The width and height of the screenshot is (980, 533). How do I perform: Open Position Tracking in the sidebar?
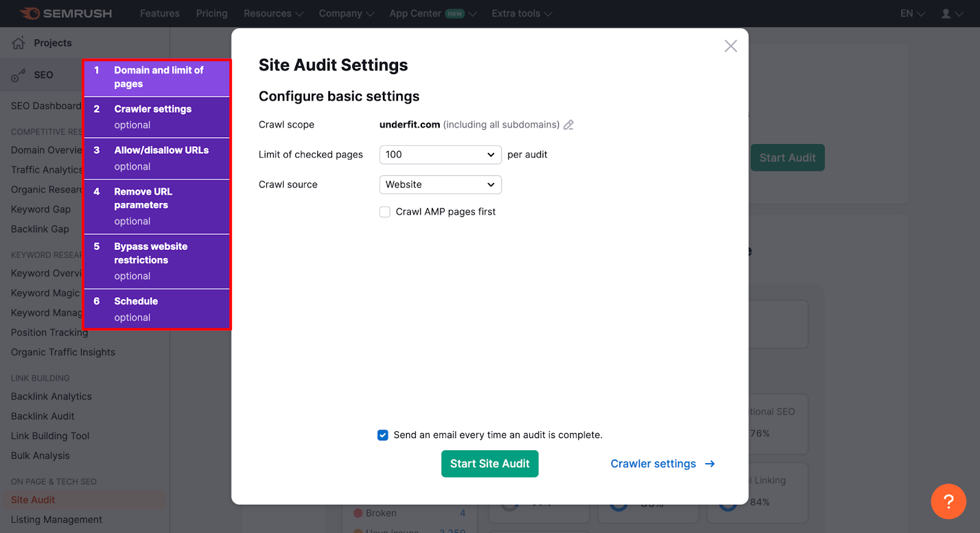[49, 333]
